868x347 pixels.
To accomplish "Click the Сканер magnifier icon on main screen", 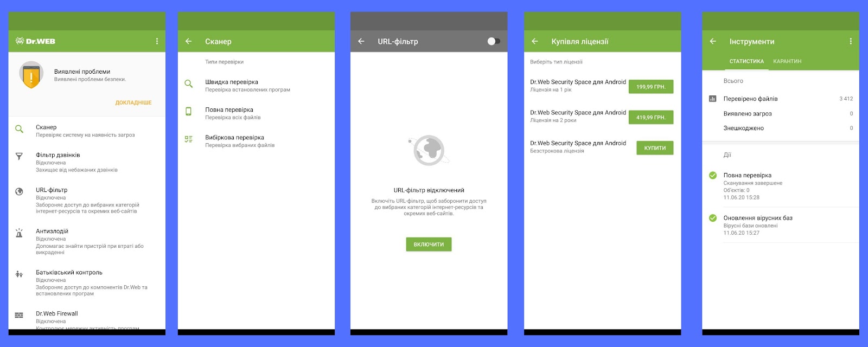I will (x=19, y=129).
